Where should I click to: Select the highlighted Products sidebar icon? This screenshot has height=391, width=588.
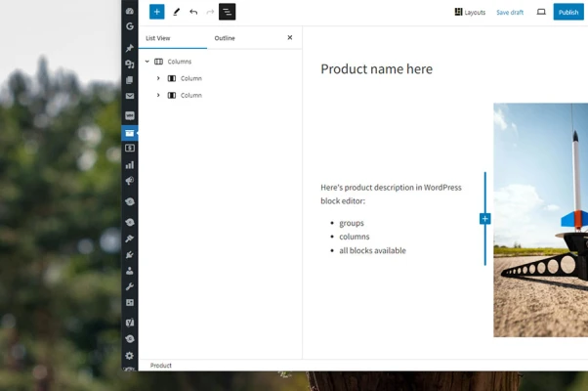tap(130, 133)
